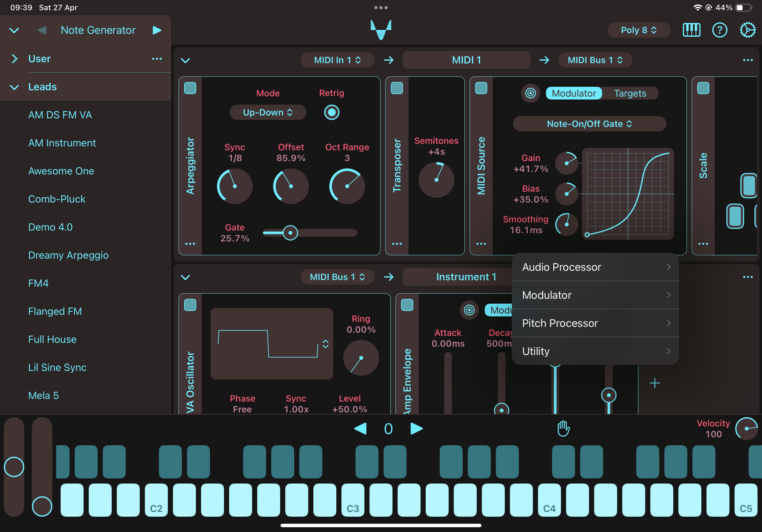Screen dimensions: 762x532
Task: Collapse the MIDI 1 lane chevron
Action: 185,60
